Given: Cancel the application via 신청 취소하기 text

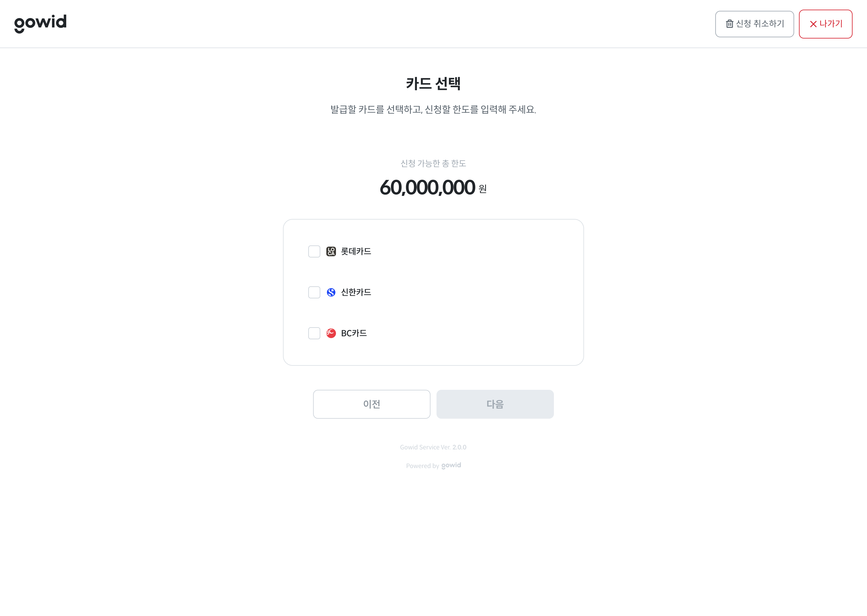Looking at the screenshot, I should [x=760, y=24].
